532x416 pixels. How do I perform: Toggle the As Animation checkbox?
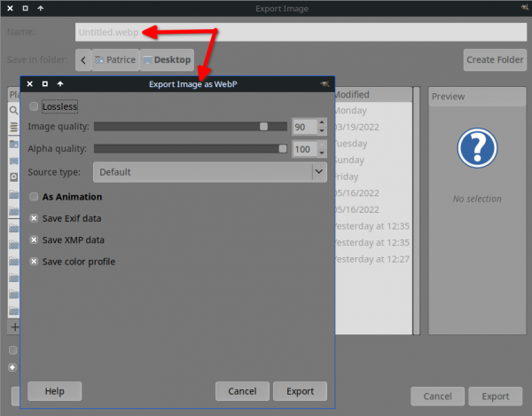[x=34, y=197]
